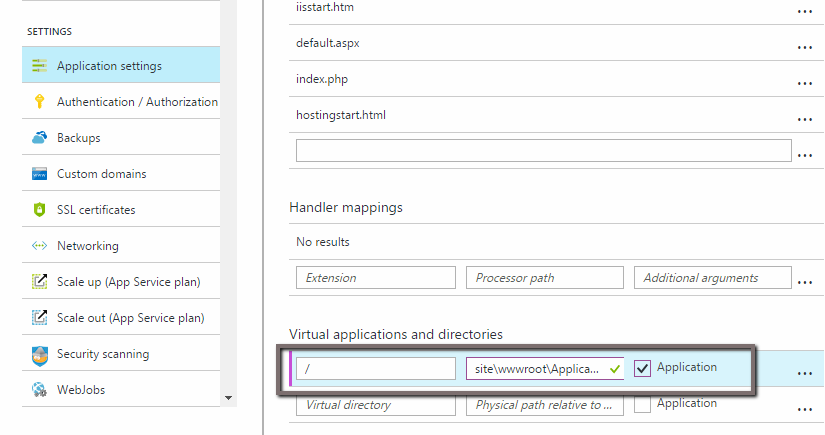
Task: Click the Additional arguments input field
Action: click(713, 278)
